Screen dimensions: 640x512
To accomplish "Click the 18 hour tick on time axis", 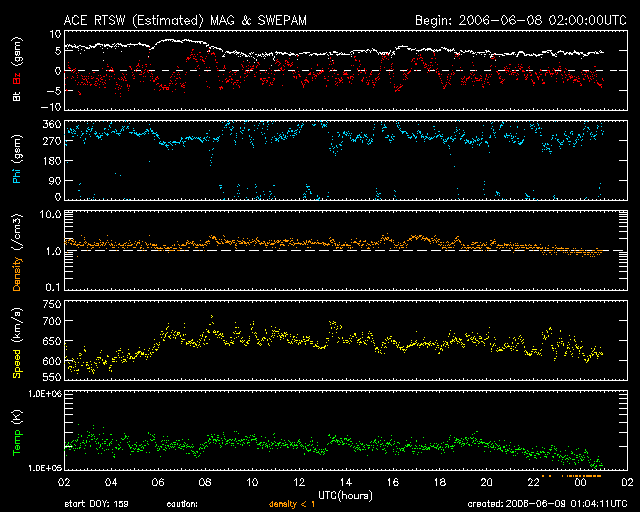I will (440, 482).
